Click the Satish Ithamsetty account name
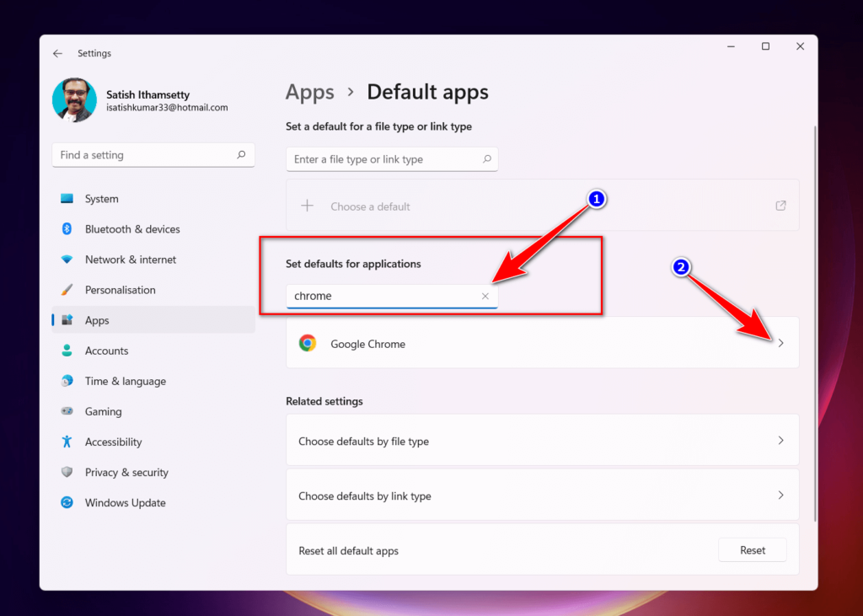This screenshot has width=863, height=616. pos(147,94)
